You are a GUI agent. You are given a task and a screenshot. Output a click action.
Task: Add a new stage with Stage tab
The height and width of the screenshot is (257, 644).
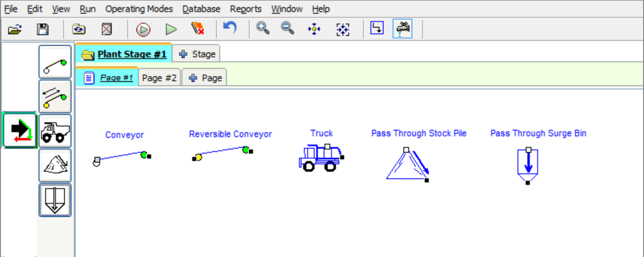coord(197,54)
